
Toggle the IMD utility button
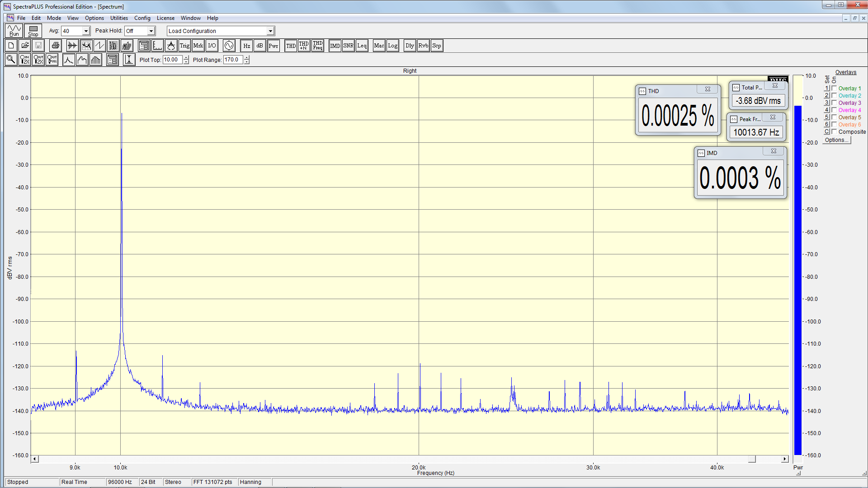pyautogui.click(x=335, y=46)
